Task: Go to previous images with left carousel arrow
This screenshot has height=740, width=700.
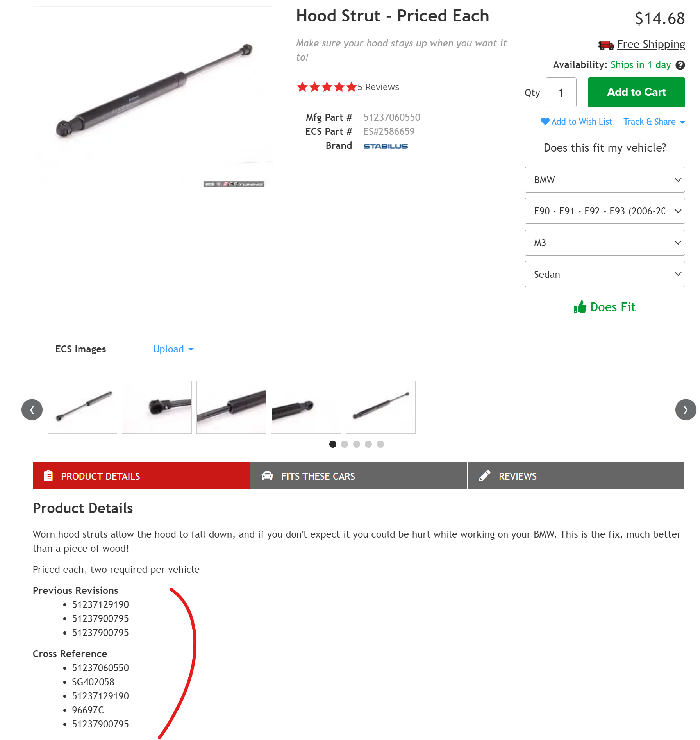Action: tap(32, 409)
